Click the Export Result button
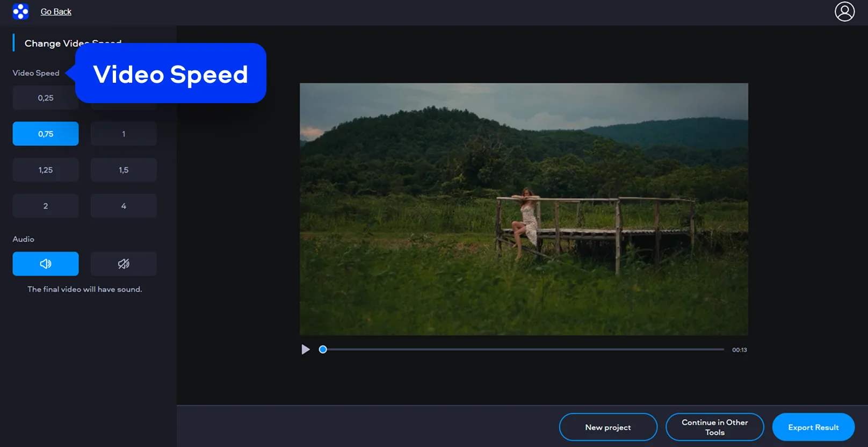The height and width of the screenshot is (447, 868). [813, 427]
